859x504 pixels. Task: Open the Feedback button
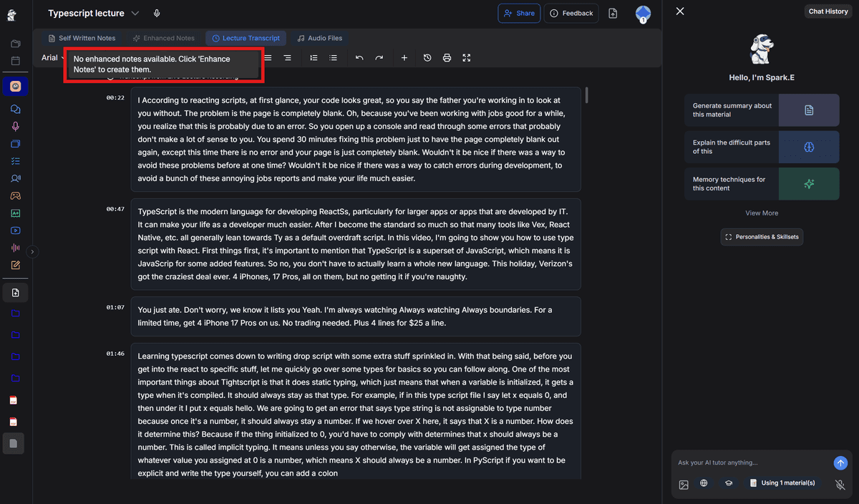pos(571,13)
